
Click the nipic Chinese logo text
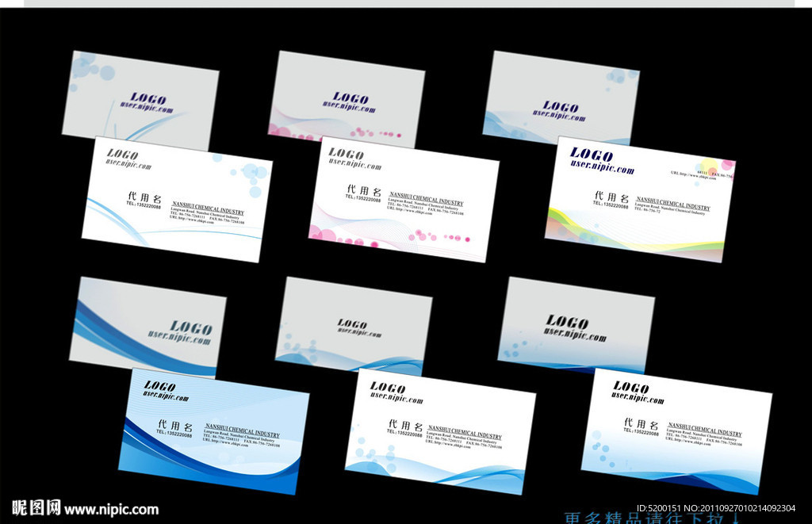tap(36, 508)
